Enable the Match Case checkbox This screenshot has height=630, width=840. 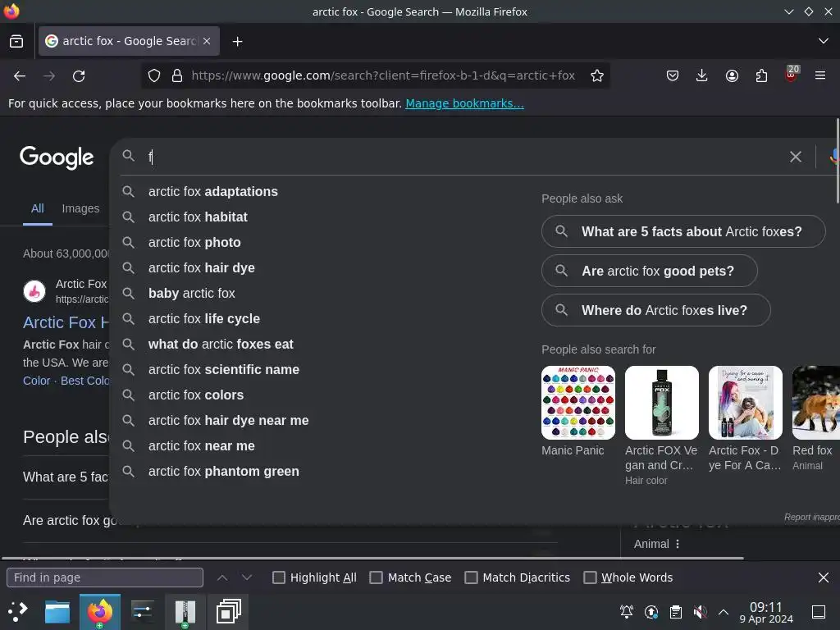[376, 577]
